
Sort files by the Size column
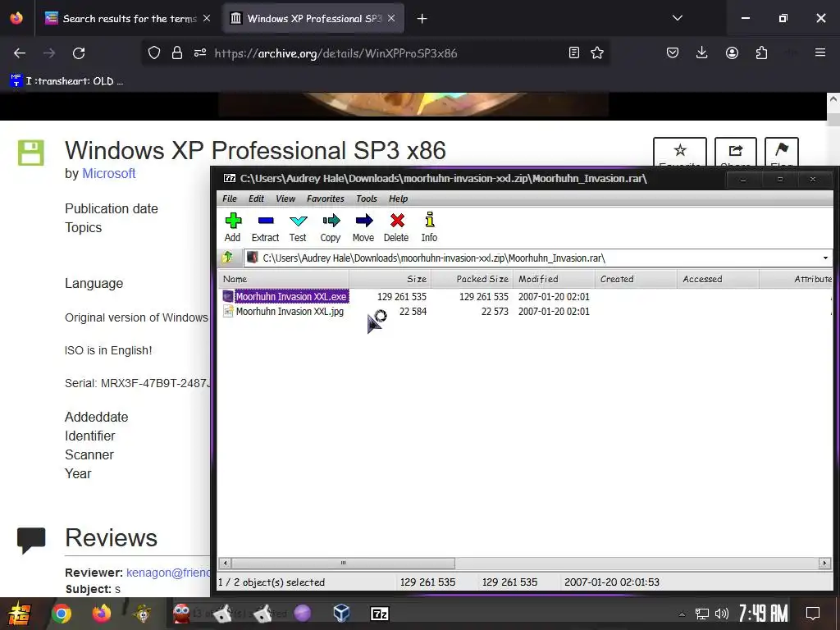(390, 279)
